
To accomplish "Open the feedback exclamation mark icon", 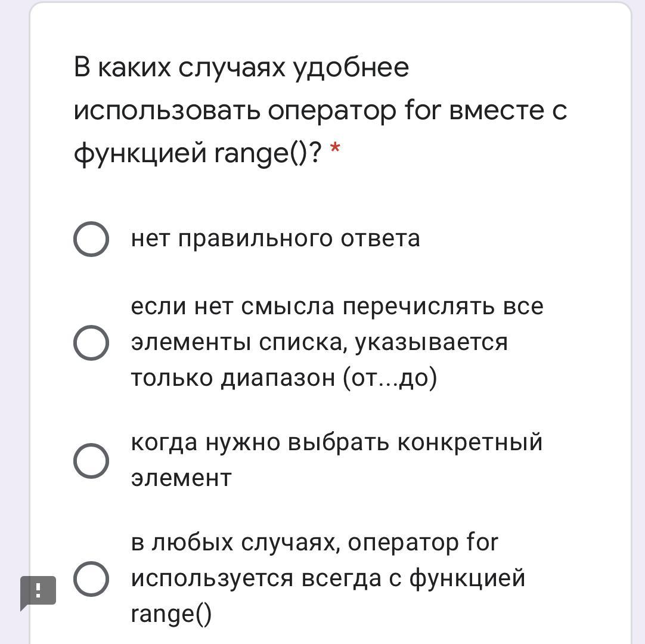I will click(x=39, y=591).
